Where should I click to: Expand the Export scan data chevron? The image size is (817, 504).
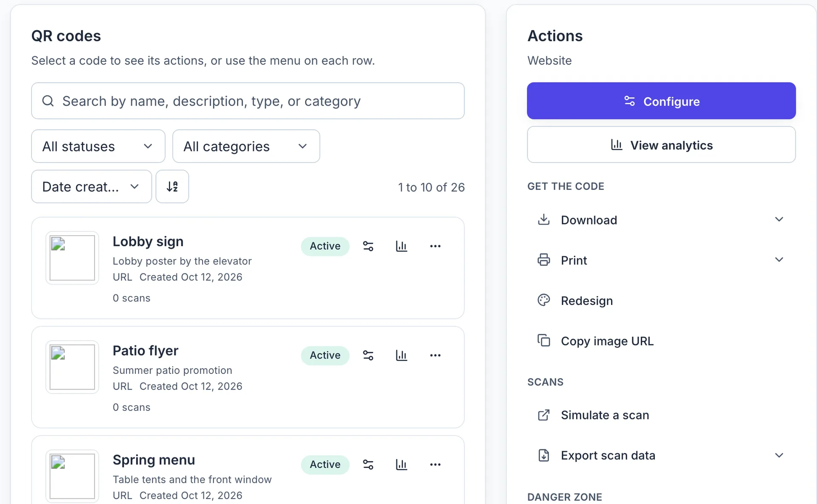779,456
